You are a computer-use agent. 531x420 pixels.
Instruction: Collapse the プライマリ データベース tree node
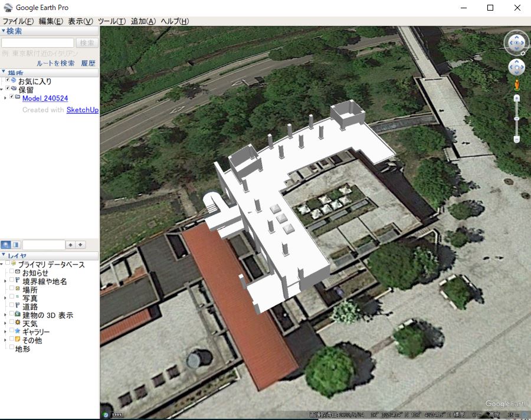click(2, 264)
